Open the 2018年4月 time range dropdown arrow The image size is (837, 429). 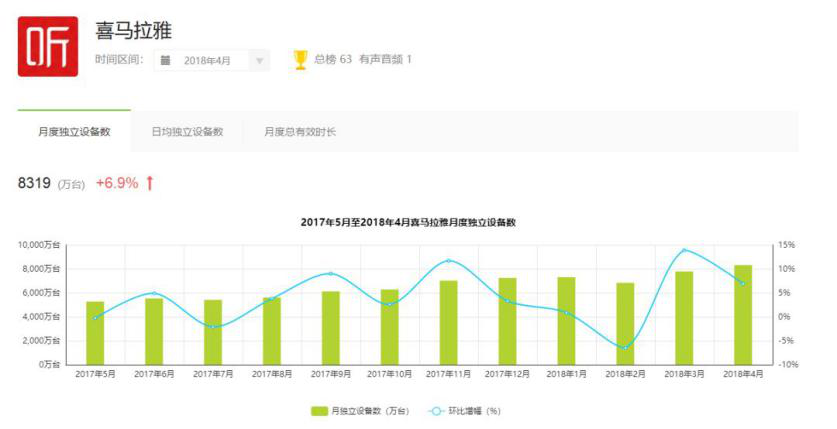[x=259, y=61]
